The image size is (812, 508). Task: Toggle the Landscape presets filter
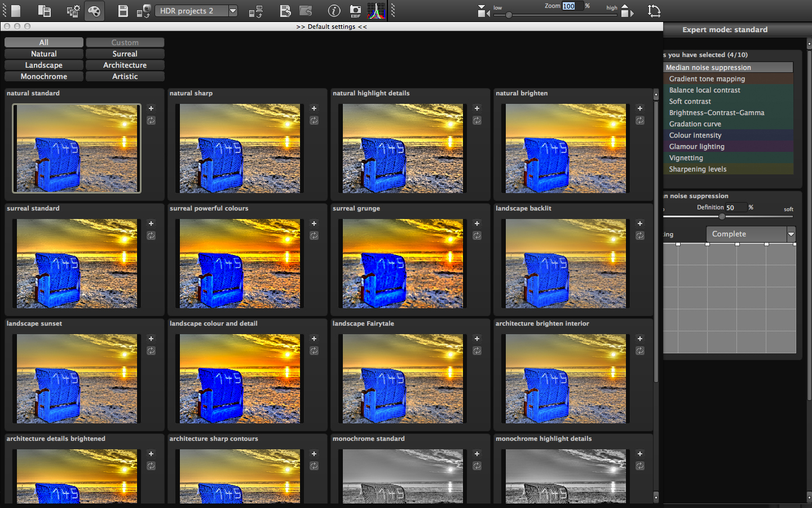(44, 65)
